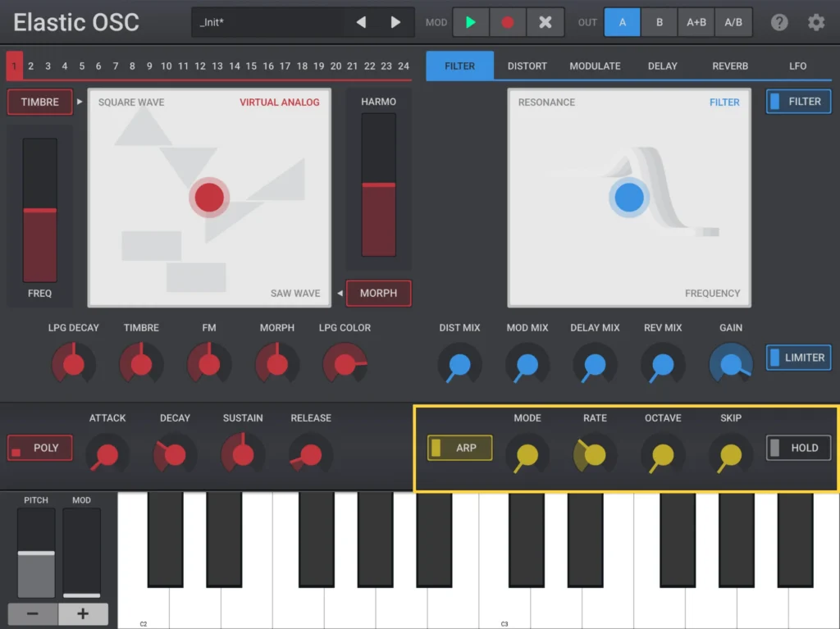Toggle the LIMITER switch
840x629 pixels.
[x=798, y=358]
